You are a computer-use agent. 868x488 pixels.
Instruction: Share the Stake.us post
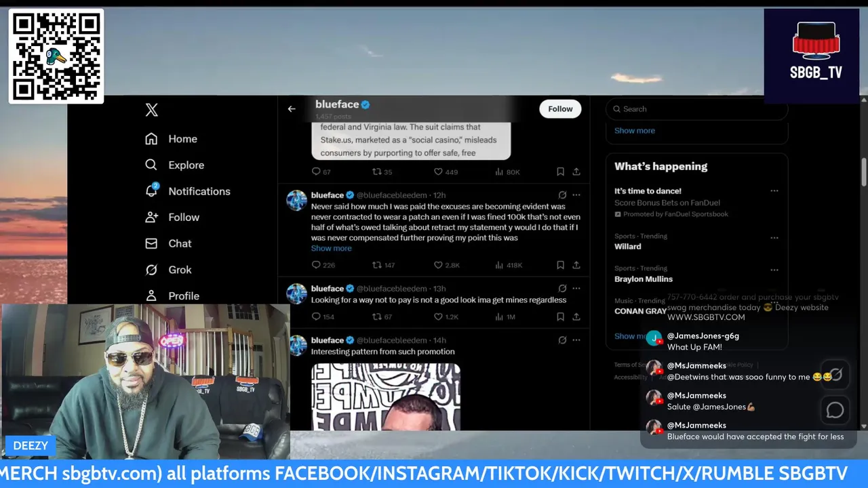(576, 172)
